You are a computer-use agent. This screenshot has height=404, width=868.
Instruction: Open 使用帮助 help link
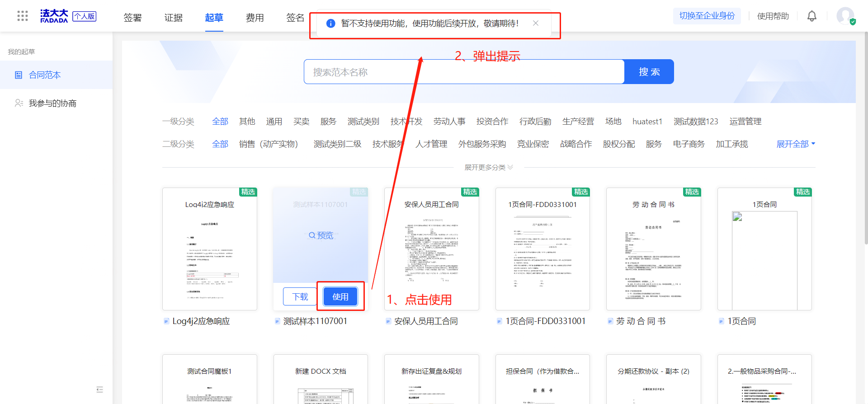coord(773,16)
